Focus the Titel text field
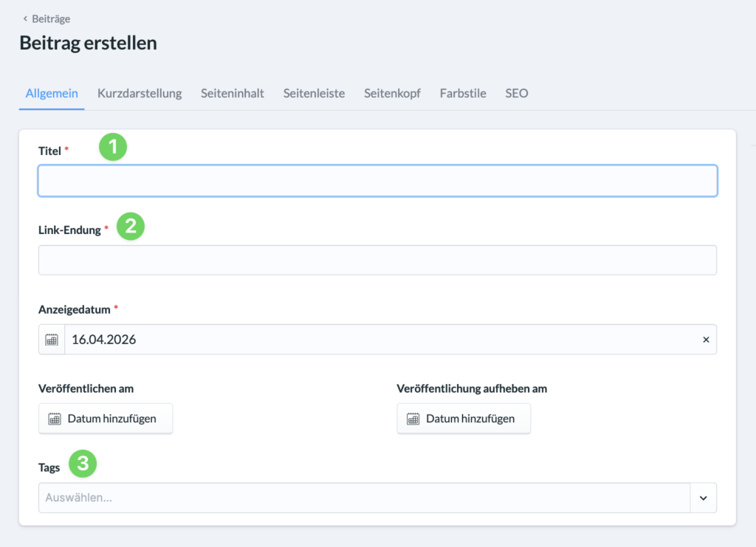Screen dimensions: 756x547 coord(377,181)
